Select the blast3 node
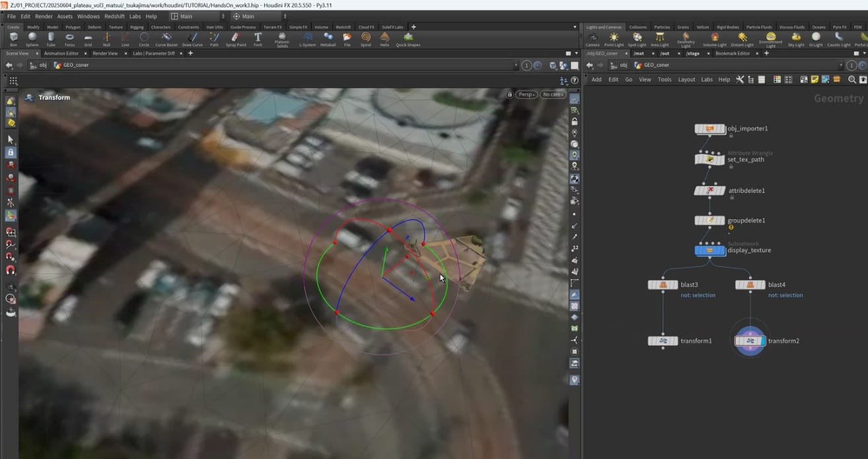The width and height of the screenshot is (868, 459). pyautogui.click(x=663, y=285)
